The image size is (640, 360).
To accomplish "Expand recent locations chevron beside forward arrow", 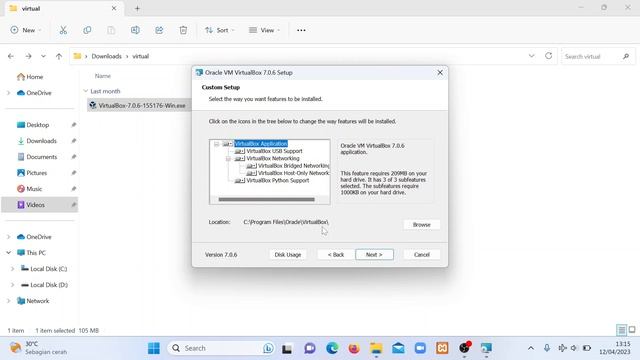I will pos(43,56).
